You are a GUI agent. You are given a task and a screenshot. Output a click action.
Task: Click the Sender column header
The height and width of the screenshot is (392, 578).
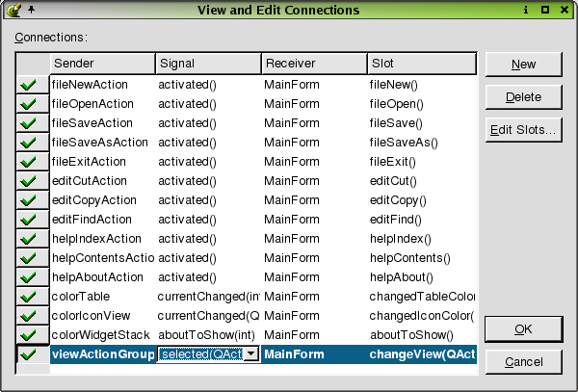pos(102,64)
